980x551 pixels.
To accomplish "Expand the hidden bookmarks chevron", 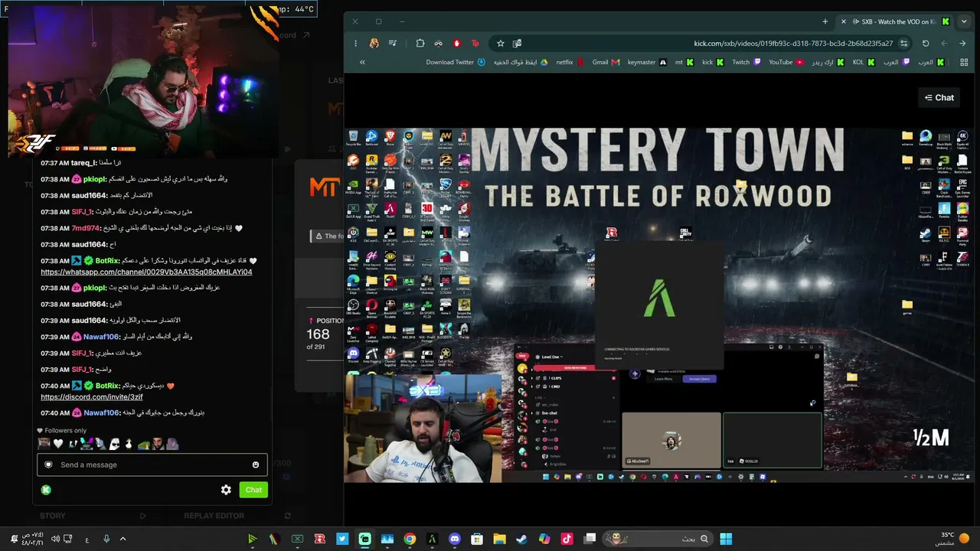I will point(362,63).
